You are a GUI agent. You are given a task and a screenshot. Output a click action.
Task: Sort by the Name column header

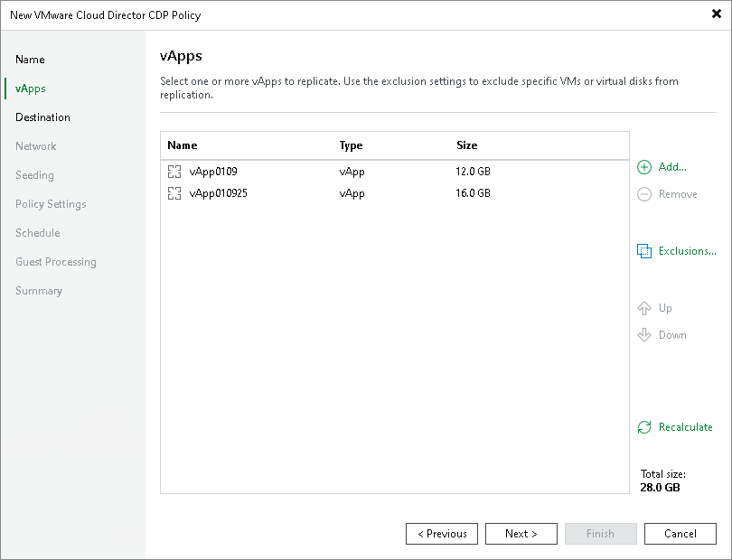click(x=182, y=145)
